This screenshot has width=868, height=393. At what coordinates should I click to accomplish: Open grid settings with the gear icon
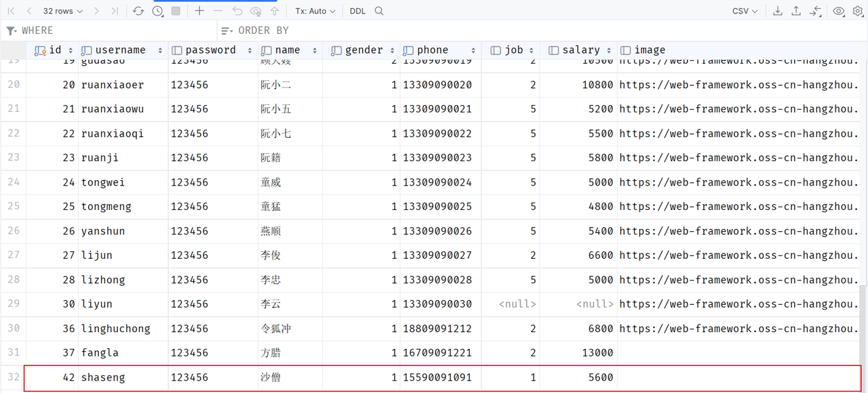[856, 11]
